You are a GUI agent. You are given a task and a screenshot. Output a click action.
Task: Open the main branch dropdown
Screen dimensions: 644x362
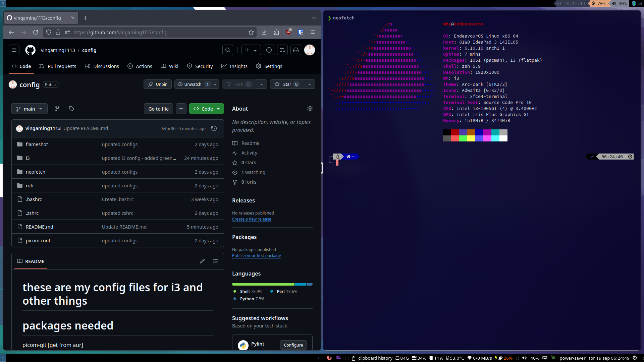coord(29,109)
